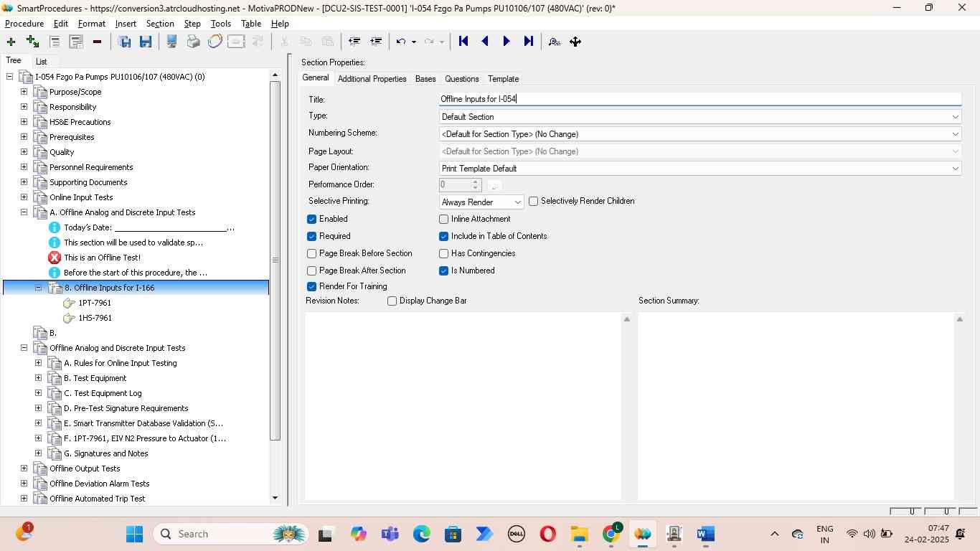Uncheck the Enabled checkbox
Image resolution: width=980 pixels, height=551 pixels.
coord(312,219)
